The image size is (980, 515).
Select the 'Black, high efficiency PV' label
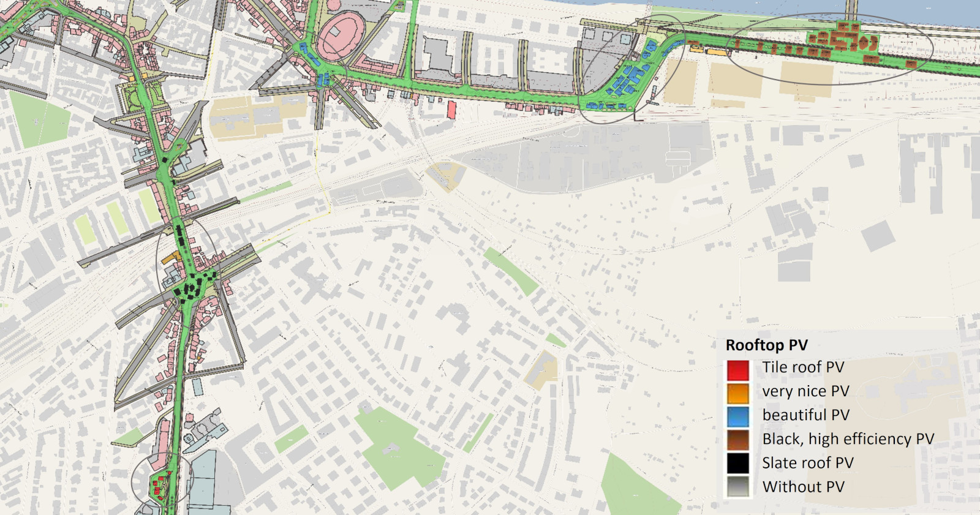[848, 439]
